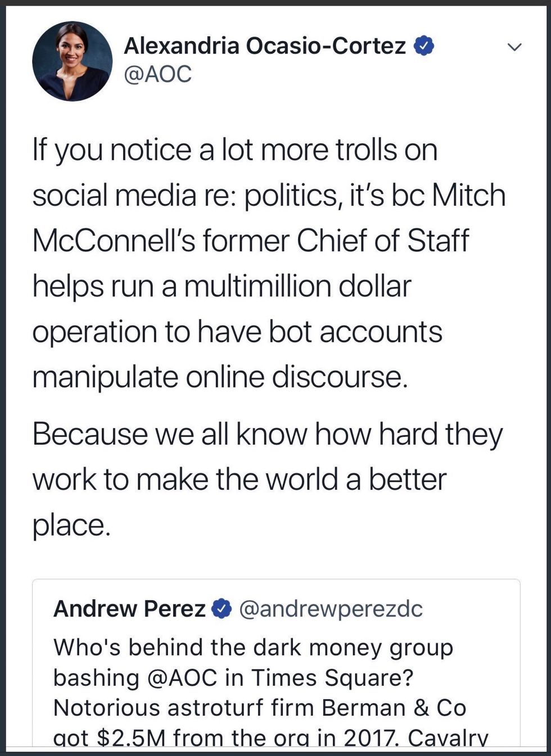Open quoted tweet via "Who's behind the dark money"

click(253, 647)
